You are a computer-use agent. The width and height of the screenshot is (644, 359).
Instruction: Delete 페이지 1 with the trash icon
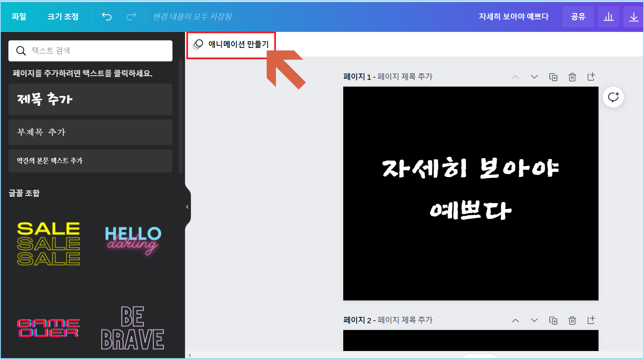(572, 77)
